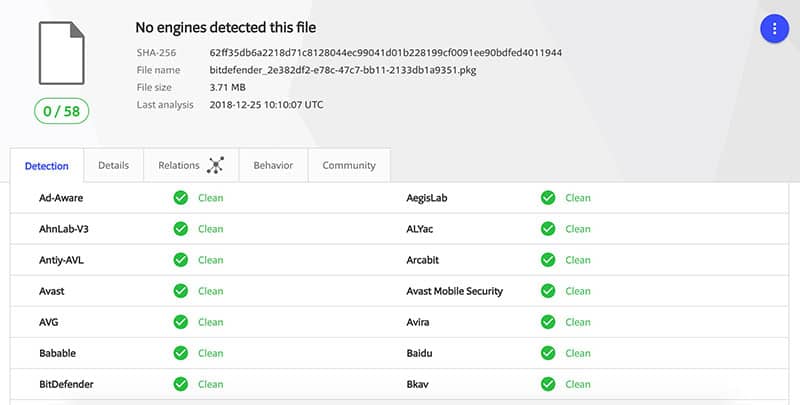Image resolution: width=800 pixels, height=405 pixels.
Task: Click the Arcabit engine name
Action: (x=422, y=260)
